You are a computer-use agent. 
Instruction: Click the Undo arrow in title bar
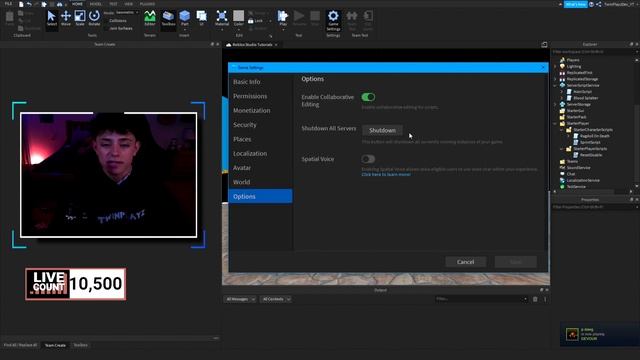click(29, 4)
